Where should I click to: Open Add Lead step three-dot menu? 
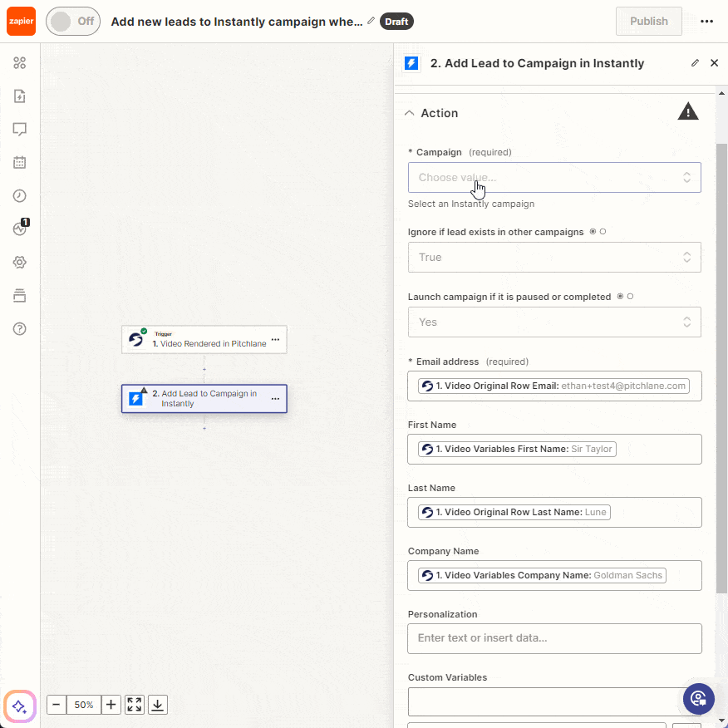click(275, 398)
